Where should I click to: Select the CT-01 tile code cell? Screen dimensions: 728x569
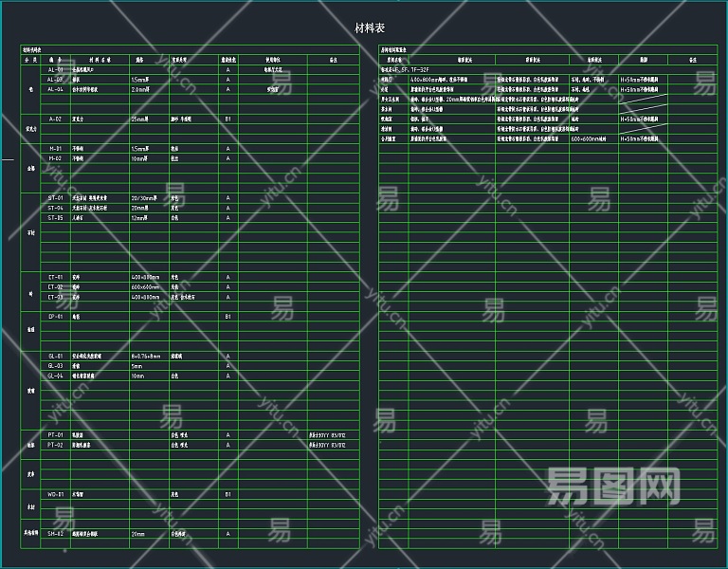55,277
